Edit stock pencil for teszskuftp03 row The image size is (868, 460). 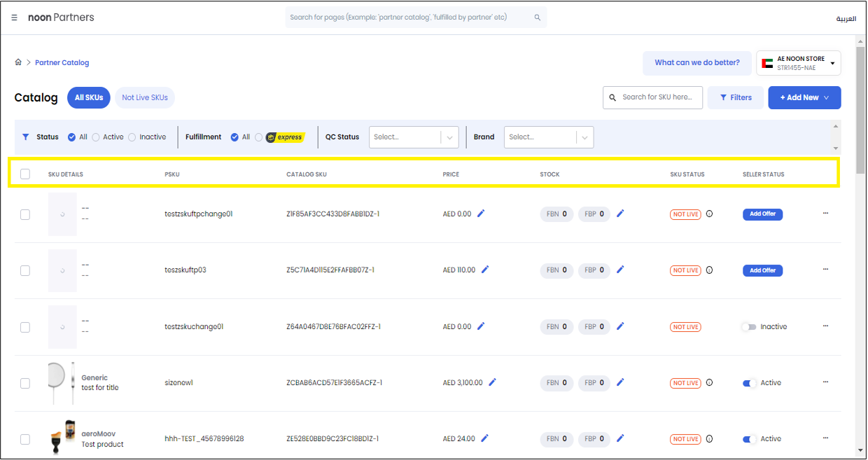pyautogui.click(x=620, y=270)
